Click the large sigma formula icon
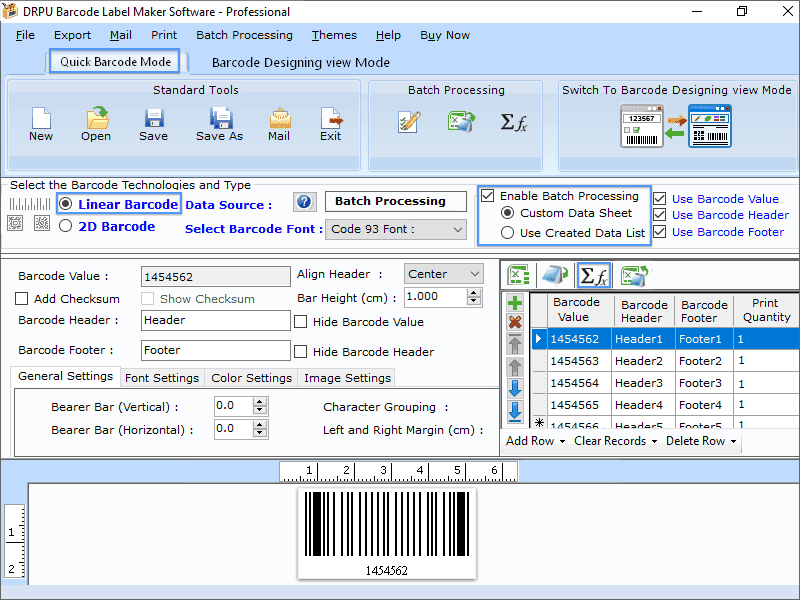The image size is (800, 600). click(513, 122)
